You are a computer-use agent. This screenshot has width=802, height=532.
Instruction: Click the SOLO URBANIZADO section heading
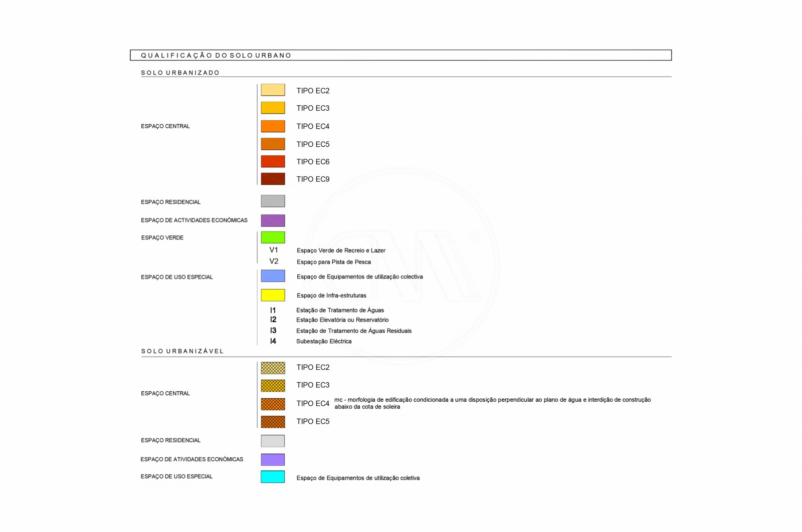click(180, 73)
